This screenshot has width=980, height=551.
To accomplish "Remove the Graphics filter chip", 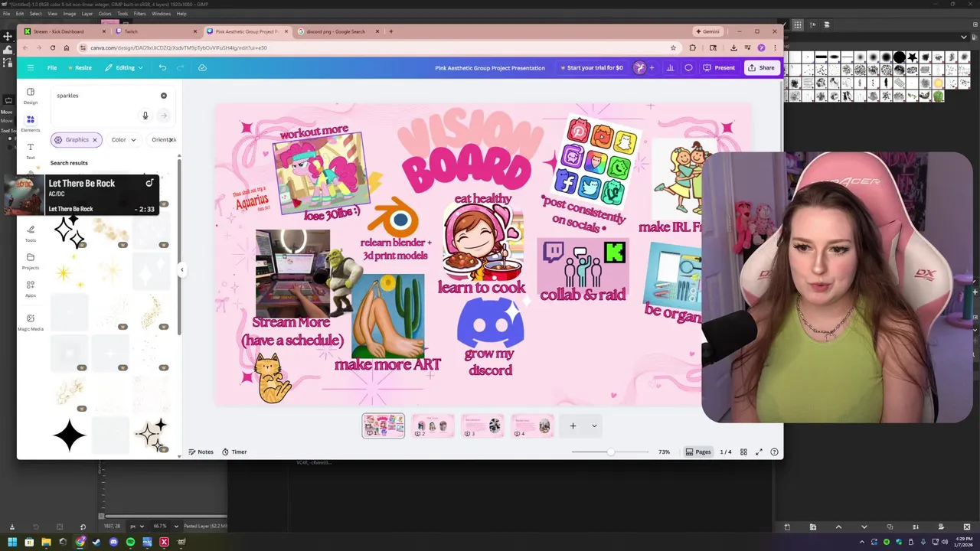I will tap(95, 140).
